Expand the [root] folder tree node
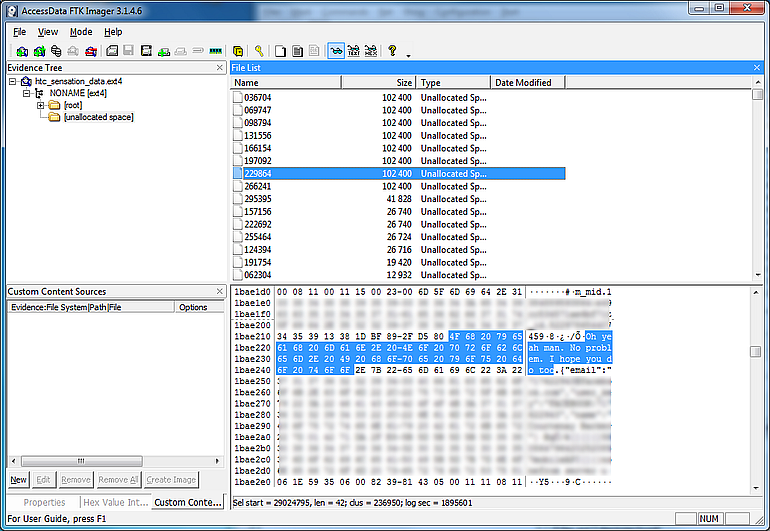 click(x=41, y=105)
